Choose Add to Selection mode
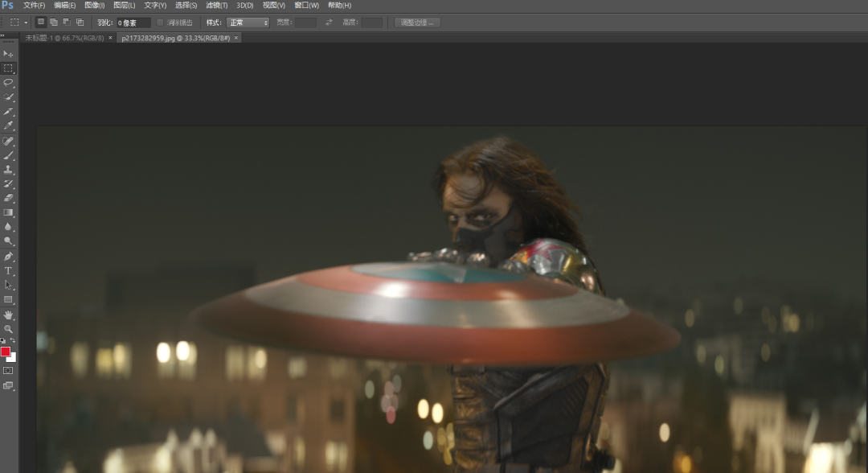The image size is (868, 473). 54,23
